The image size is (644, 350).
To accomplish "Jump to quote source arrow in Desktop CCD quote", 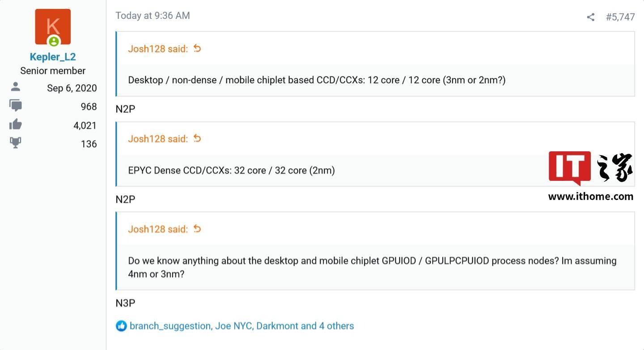I will pos(197,48).
